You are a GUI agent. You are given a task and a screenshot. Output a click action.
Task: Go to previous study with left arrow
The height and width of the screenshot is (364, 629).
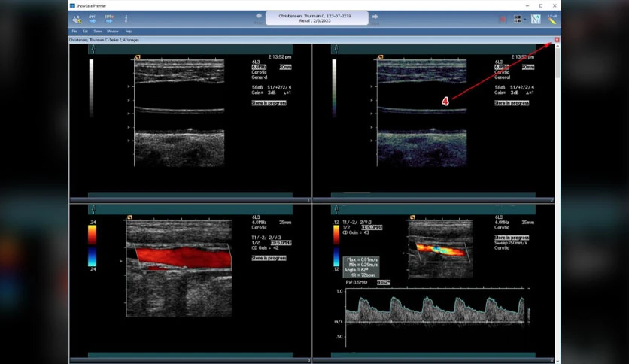tap(259, 16)
